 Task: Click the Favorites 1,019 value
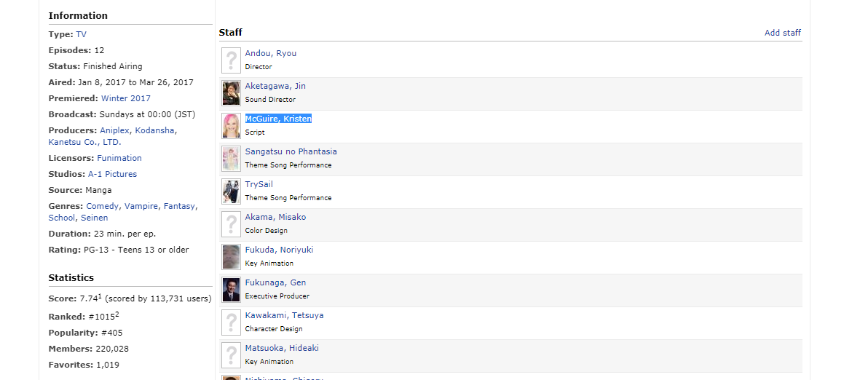[x=108, y=365]
